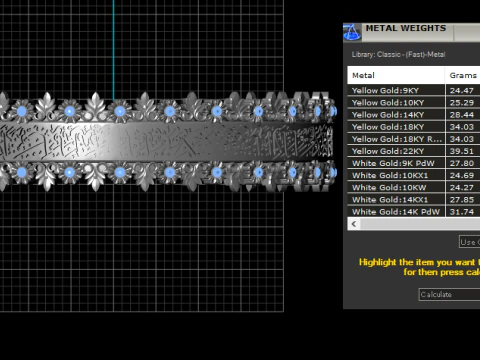
Task: Select the Yellow Gold:9KY row
Action: pyautogui.click(x=414, y=90)
